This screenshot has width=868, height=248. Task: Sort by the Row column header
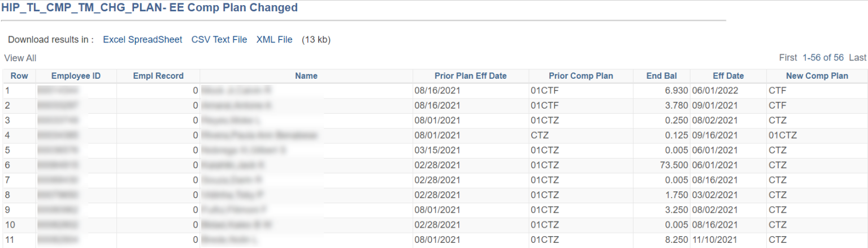tap(19, 76)
